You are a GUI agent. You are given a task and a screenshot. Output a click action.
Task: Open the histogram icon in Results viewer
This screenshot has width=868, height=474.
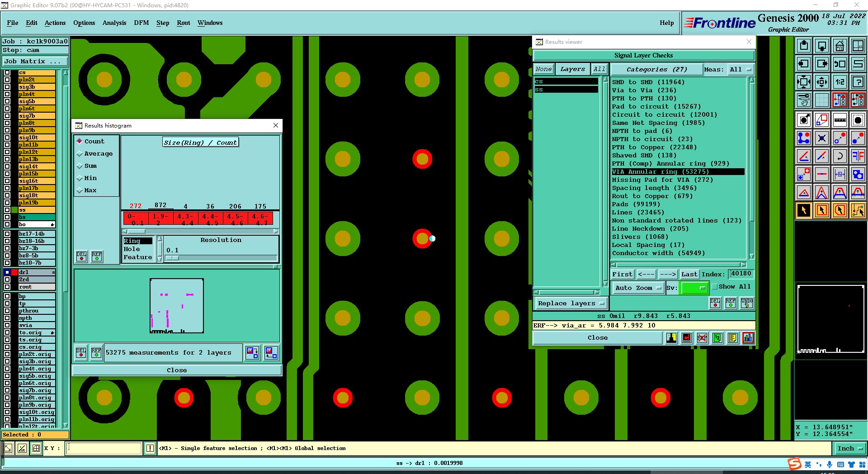[x=748, y=338]
